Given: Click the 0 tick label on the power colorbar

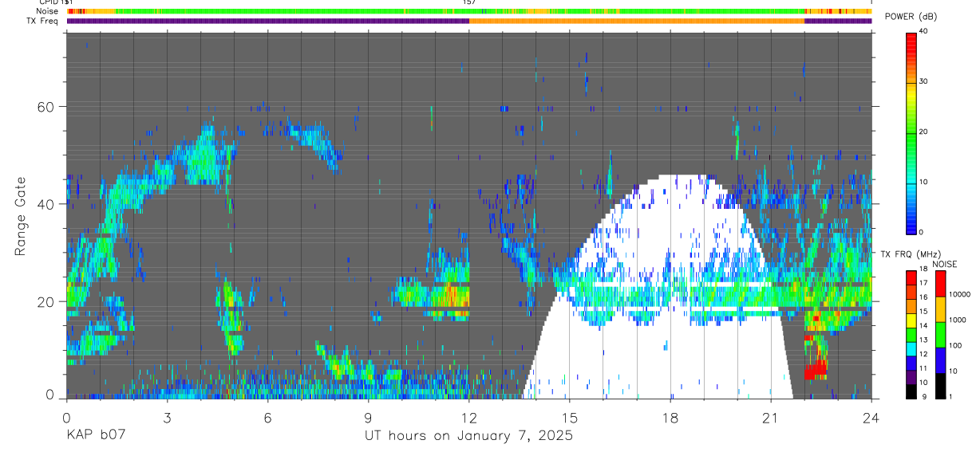Looking at the screenshot, I should 920,232.
